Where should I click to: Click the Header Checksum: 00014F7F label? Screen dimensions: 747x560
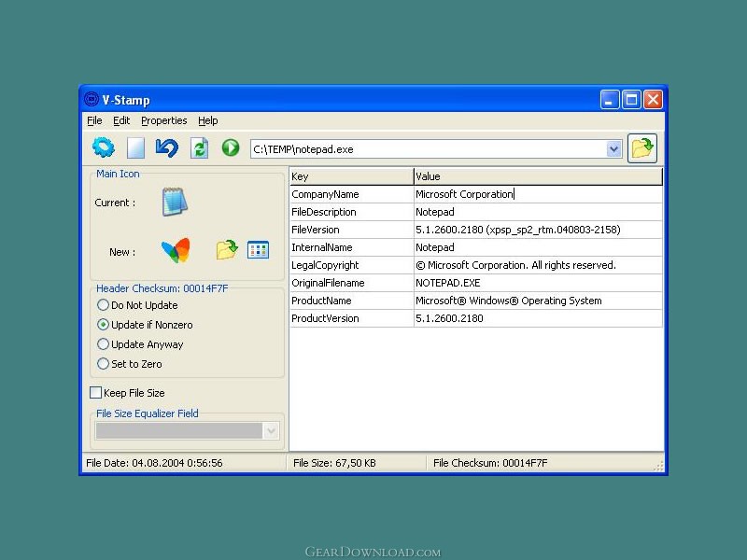pos(162,288)
